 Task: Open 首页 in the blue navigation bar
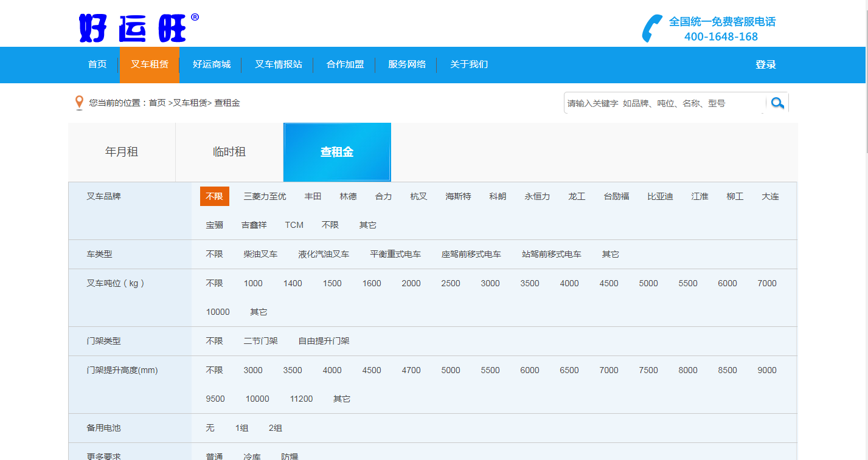click(x=97, y=64)
